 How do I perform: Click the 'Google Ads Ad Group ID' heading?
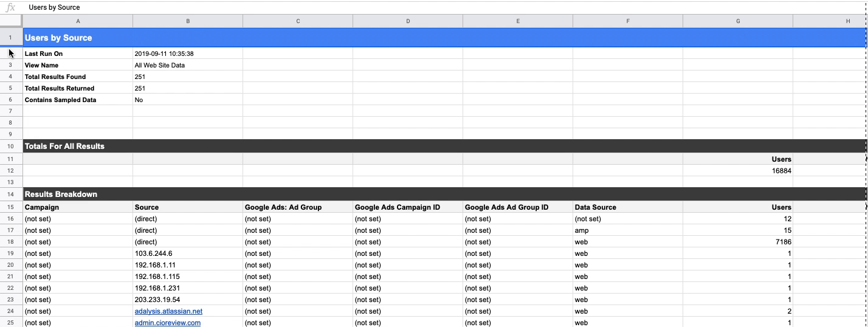click(x=518, y=207)
